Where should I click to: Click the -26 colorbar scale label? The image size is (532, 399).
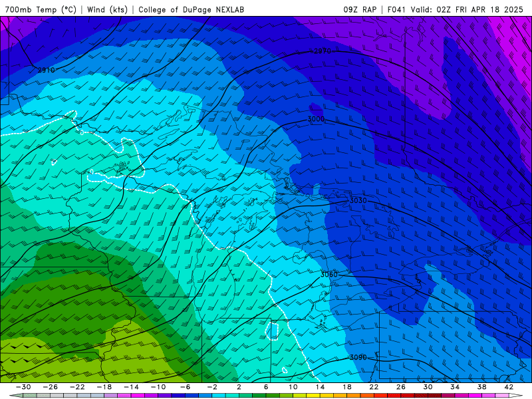[50, 387]
